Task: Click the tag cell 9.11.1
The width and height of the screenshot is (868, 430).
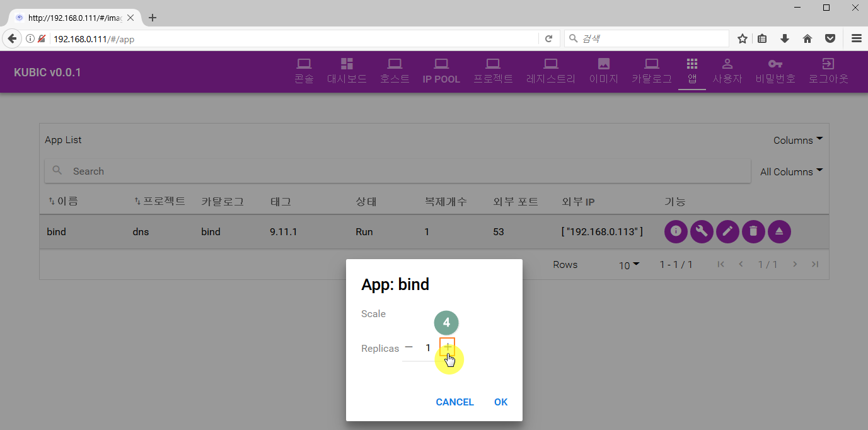Action: (283, 232)
